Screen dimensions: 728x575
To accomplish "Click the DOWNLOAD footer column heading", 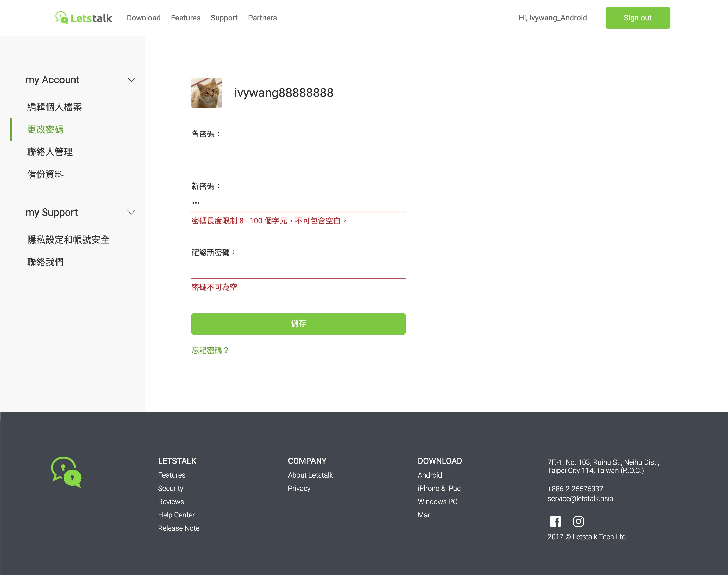I will pos(440,461).
